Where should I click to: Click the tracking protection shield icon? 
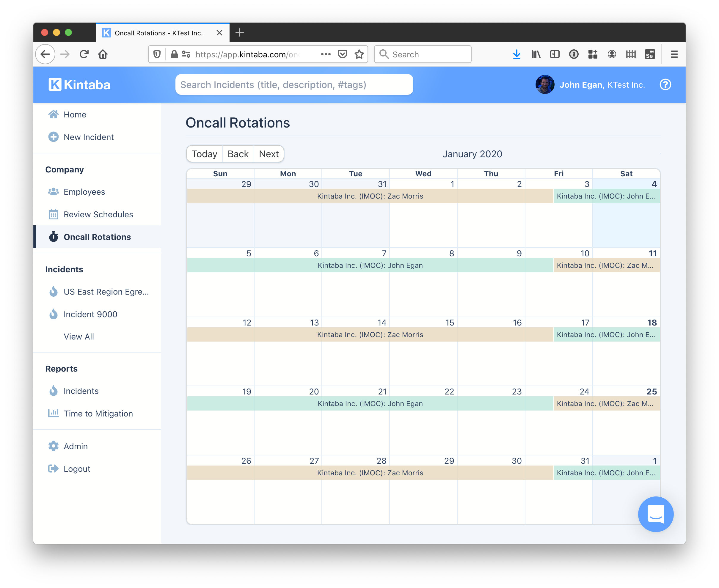pos(157,54)
